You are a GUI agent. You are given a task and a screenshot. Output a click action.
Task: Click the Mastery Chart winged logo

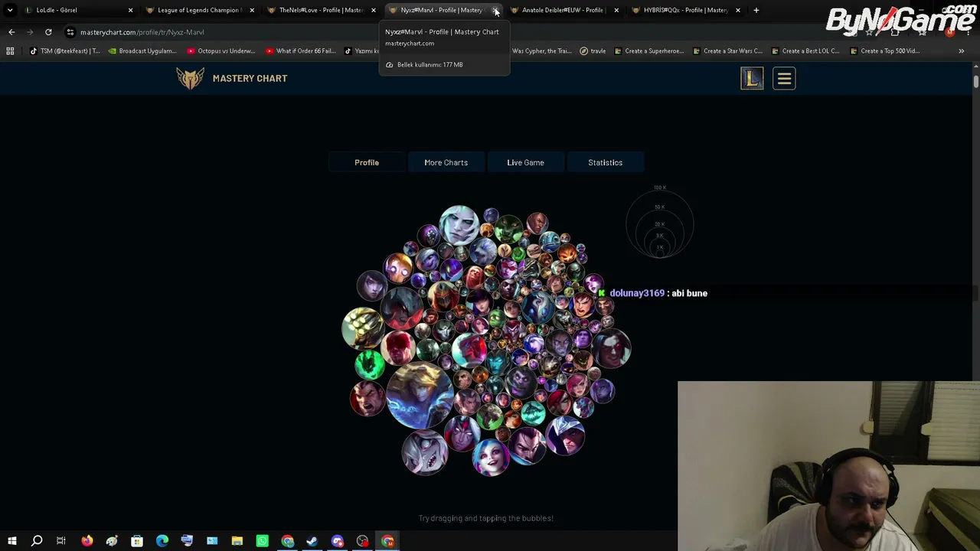coord(191,78)
